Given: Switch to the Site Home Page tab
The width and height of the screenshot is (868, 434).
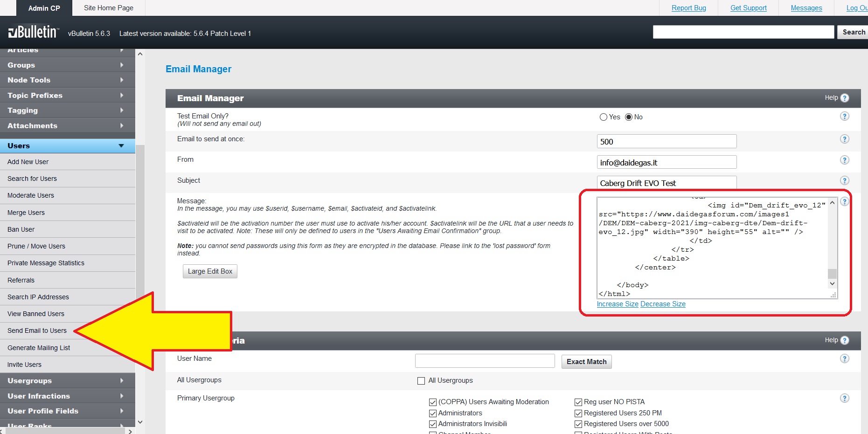Looking at the screenshot, I should coord(109,8).
